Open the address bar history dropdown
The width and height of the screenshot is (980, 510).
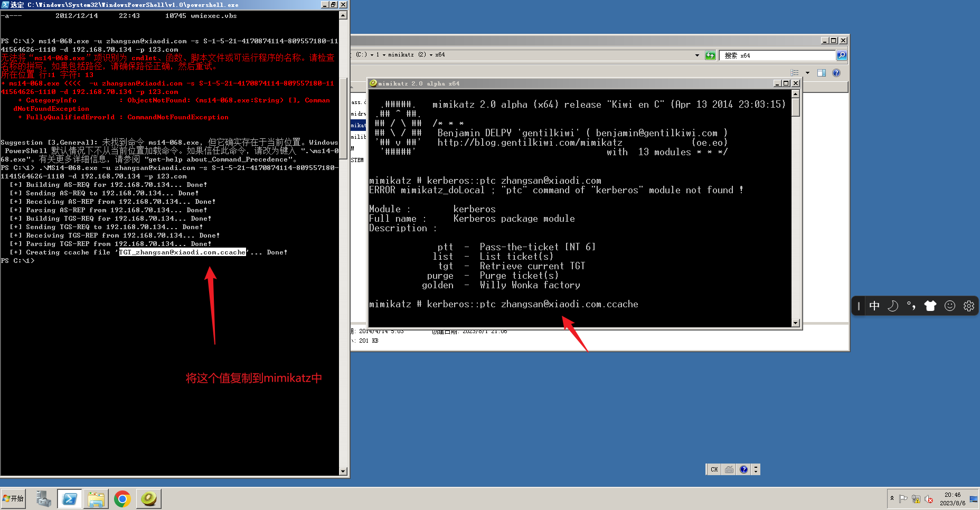(x=697, y=55)
